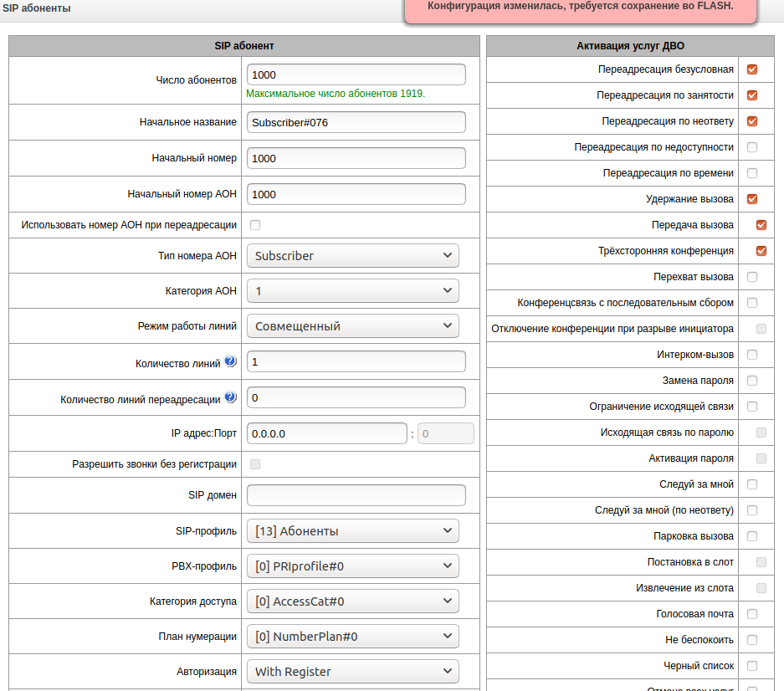Enable Переадресация по недоступности checkbox
Screen dimensions: 784x691
752,147
